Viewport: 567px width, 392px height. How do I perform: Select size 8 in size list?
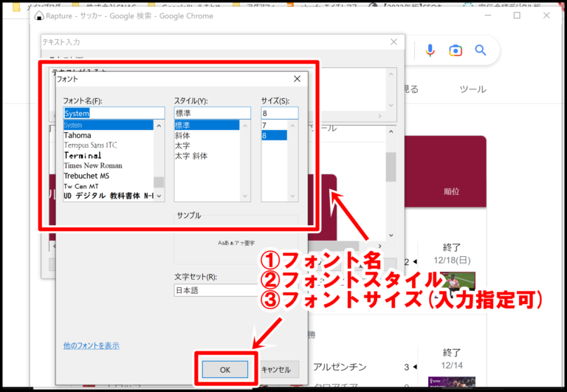coord(274,135)
